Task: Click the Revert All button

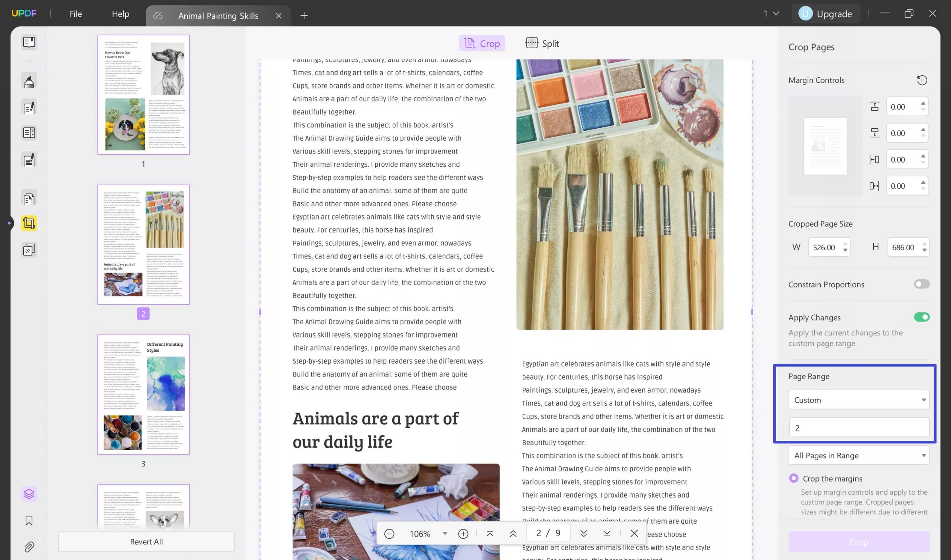Action: (x=146, y=541)
